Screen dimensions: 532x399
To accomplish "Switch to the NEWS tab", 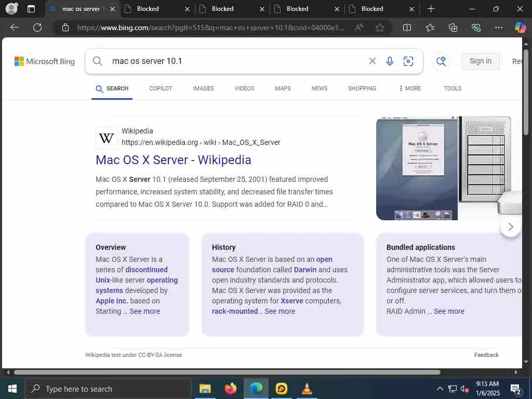I will [320, 88].
